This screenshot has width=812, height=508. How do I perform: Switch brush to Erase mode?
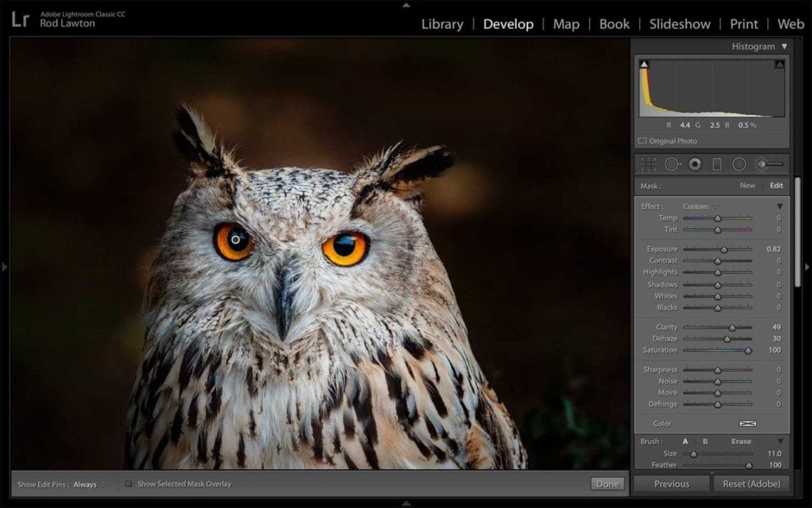[x=741, y=442]
